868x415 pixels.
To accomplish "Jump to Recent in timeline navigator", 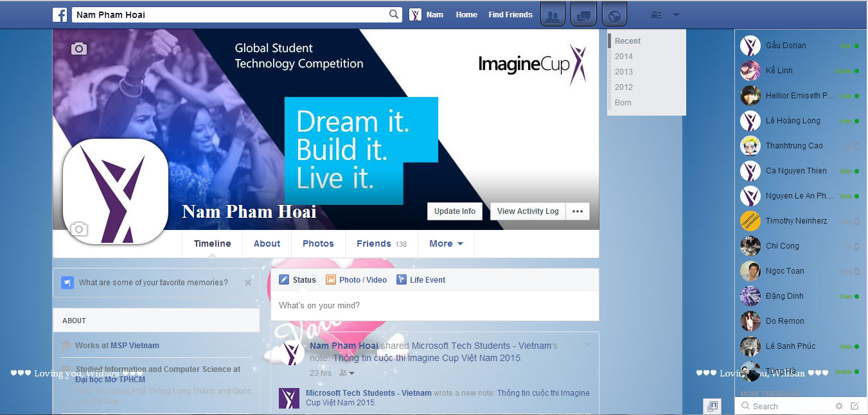I will (628, 41).
